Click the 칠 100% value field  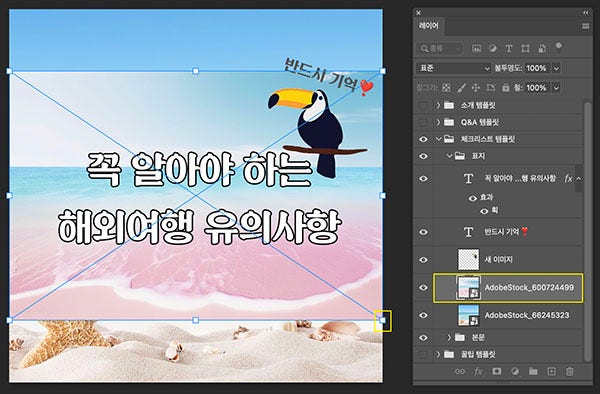tap(536, 88)
